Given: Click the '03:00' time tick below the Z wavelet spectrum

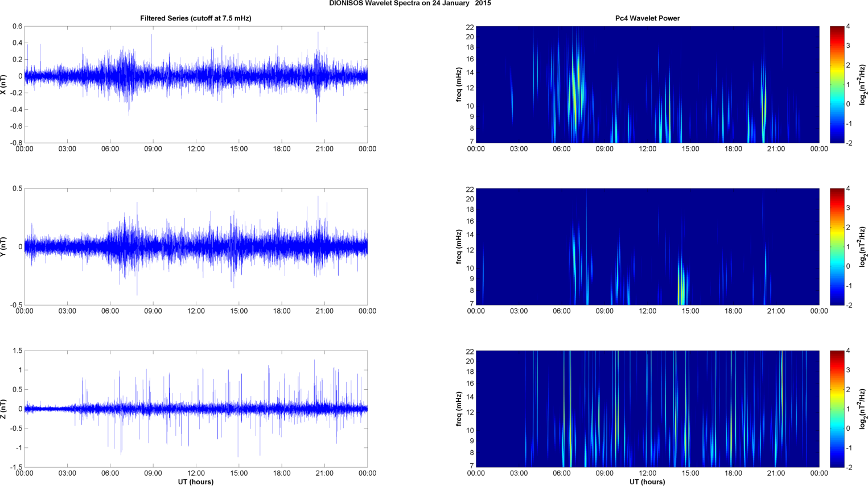Looking at the screenshot, I should (x=519, y=473).
